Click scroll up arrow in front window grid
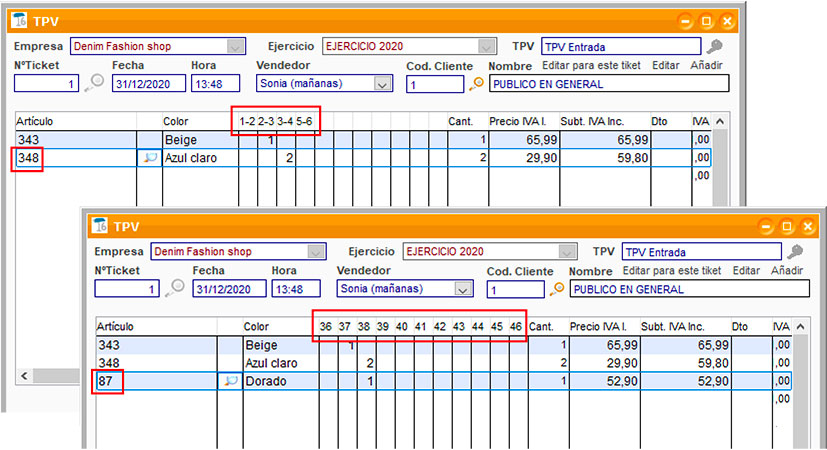This screenshot has height=450, width=827. [801, 326]
